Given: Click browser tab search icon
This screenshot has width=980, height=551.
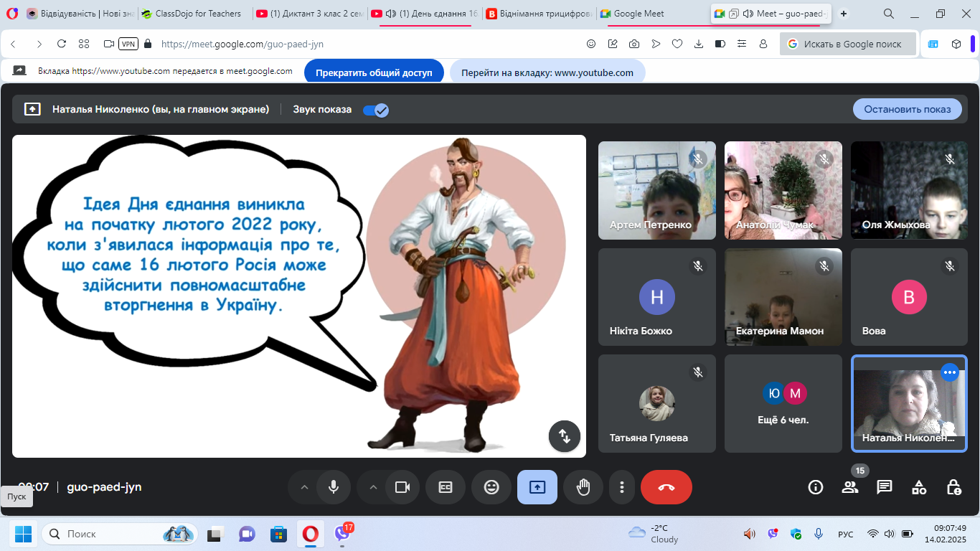Looking at the screenshot, I should [889, 14].
